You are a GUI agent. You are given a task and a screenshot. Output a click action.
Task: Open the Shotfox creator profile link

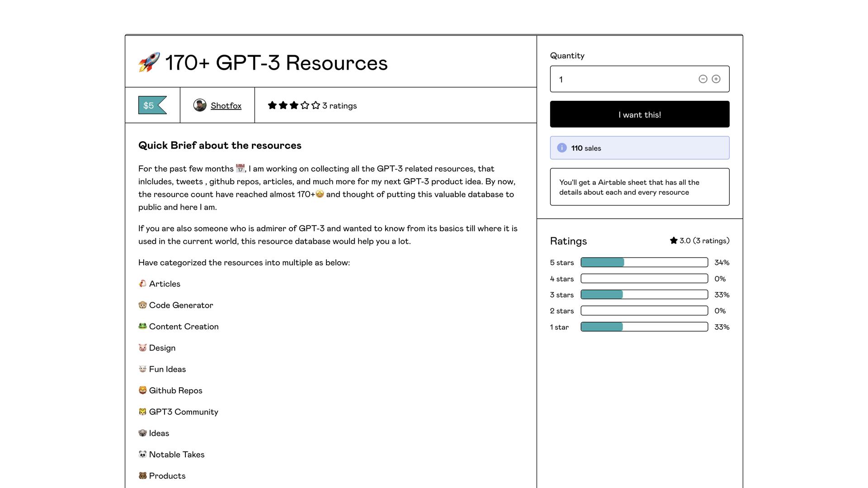[226, 105]
